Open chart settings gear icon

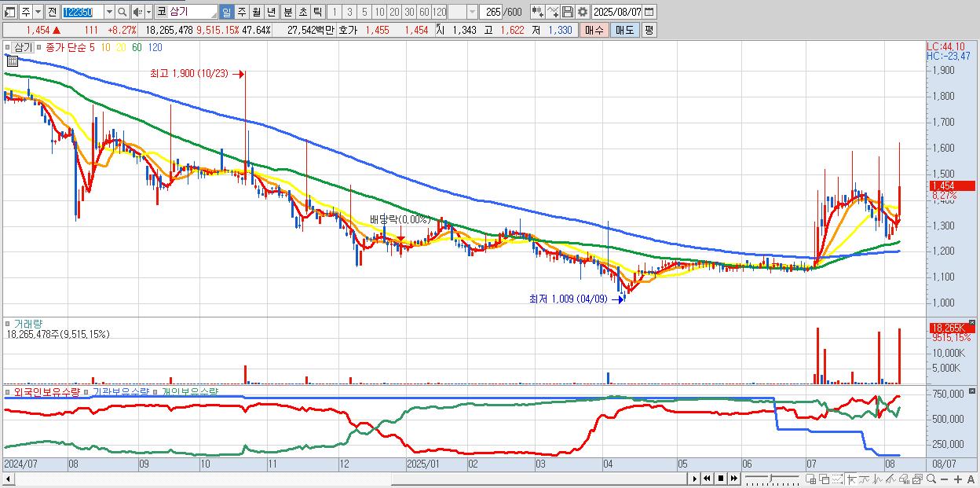[x=583, y=12]
